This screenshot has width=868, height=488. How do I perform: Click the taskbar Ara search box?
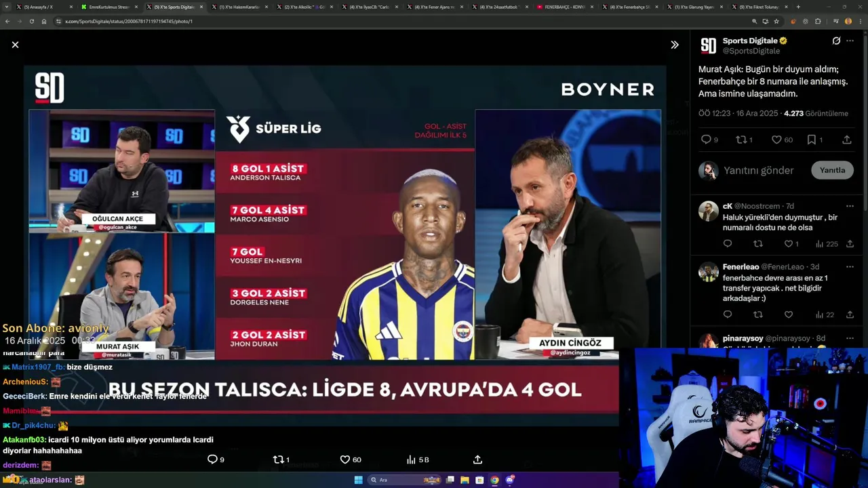[x=405, y=480]
